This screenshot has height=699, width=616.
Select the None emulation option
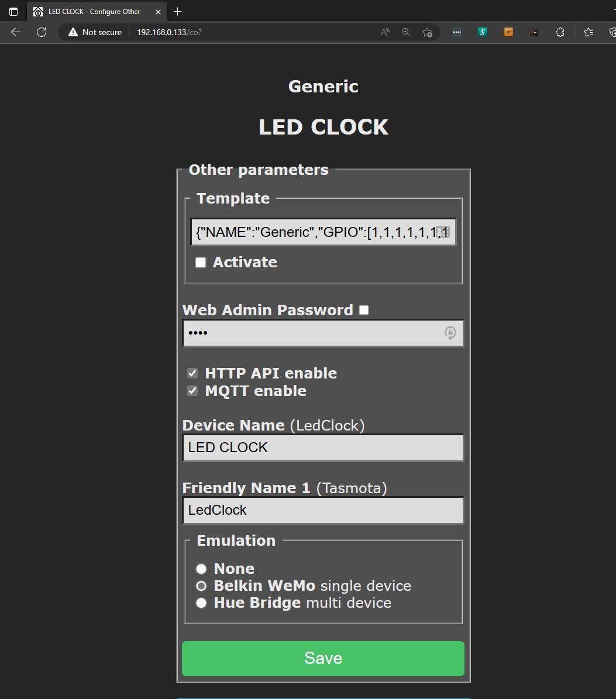pos(201,568)
